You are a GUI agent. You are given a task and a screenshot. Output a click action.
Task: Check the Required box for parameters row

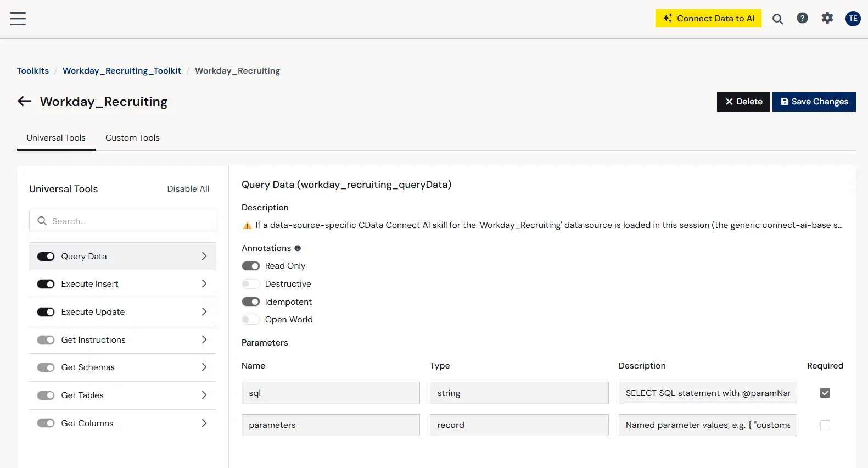(x=825, y=425)
